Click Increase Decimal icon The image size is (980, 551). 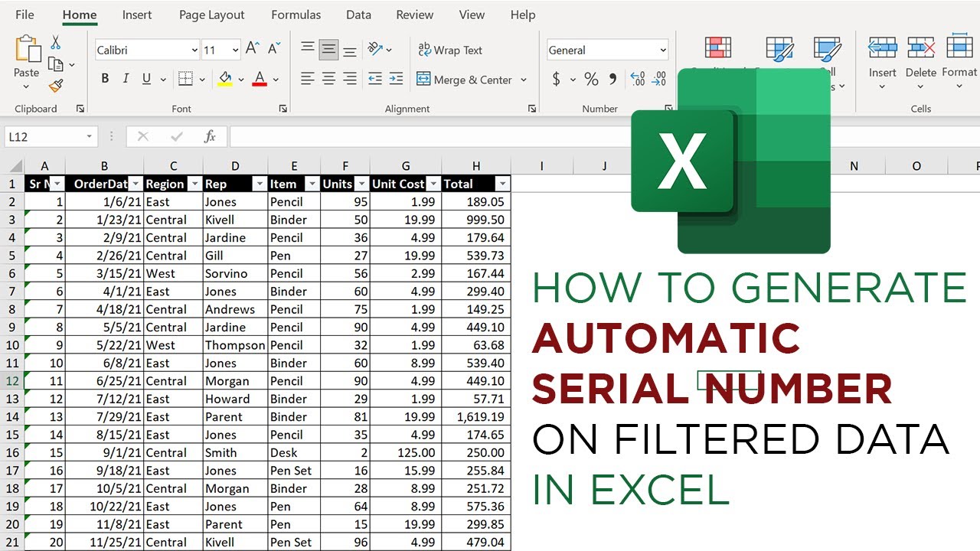point(637,79)
